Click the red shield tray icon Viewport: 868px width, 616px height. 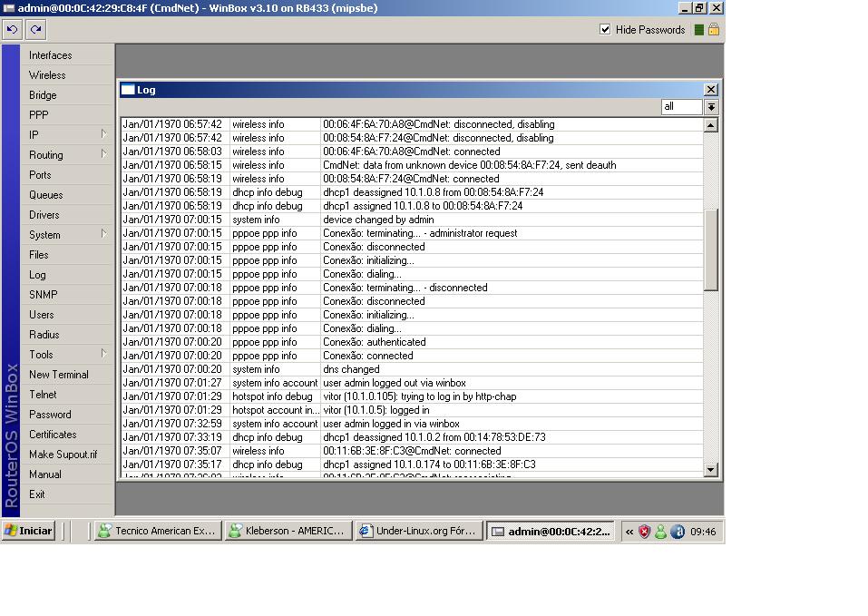(x=644, y=532)
